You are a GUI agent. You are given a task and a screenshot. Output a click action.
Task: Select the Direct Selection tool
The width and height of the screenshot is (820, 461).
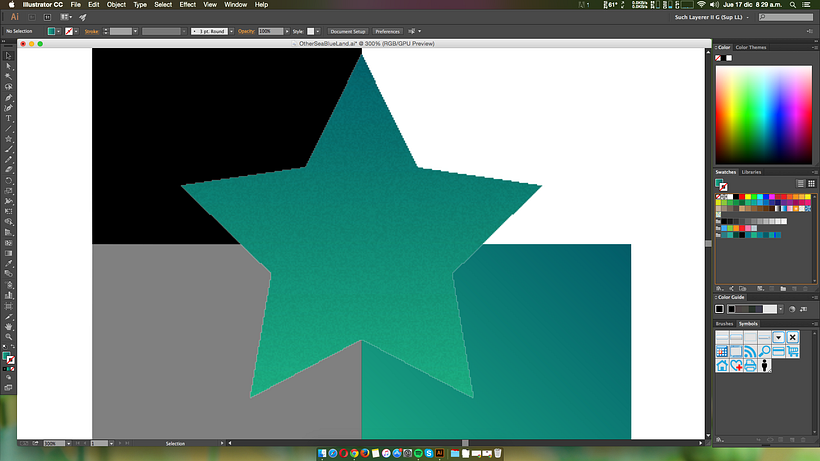coord(8,66)
